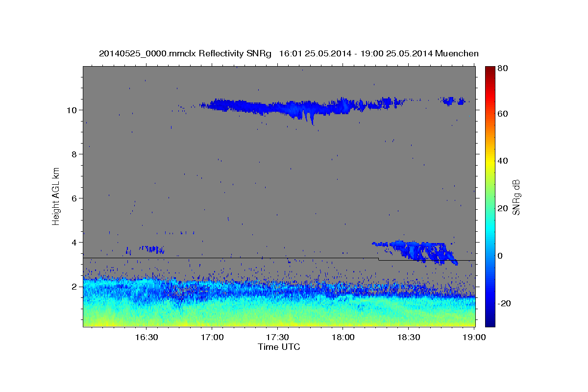
Task: Select the 'SNRg dB' colorbar label
Action: point(516,197)
